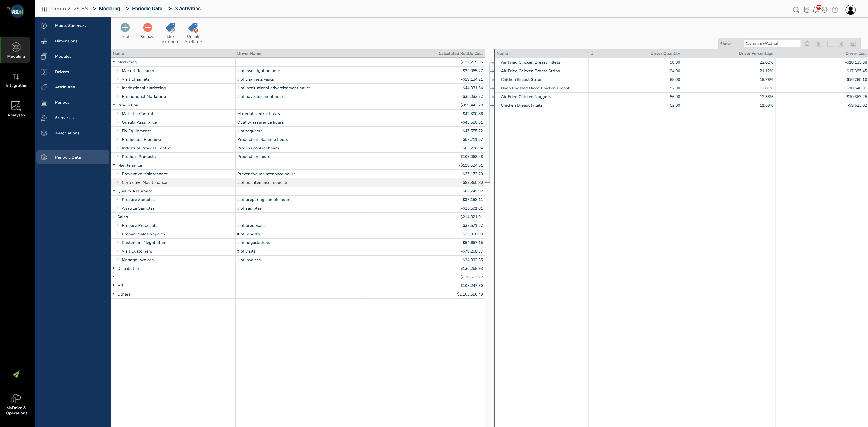This screenshot has width=868, height=427.
Task: Open the settings gear icon
Action: pyautogui.click(x=825, y=10)
